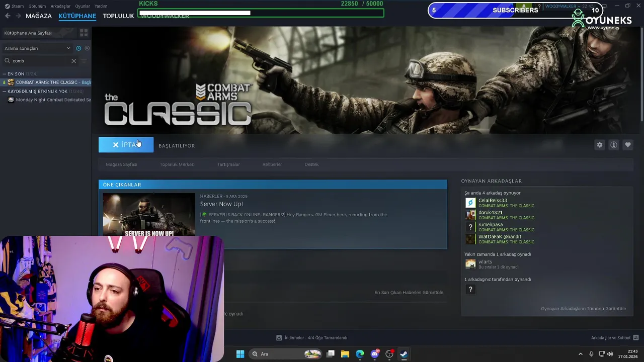The width and height of the screenshot is (644, 362).
Task: Open the Steam menu
Action: [15, 7]
